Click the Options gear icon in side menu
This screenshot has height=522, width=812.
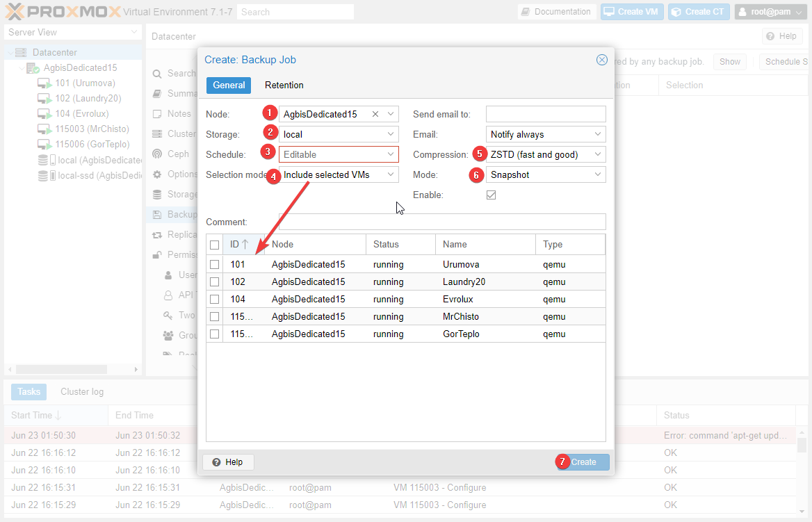coord(157,174)
